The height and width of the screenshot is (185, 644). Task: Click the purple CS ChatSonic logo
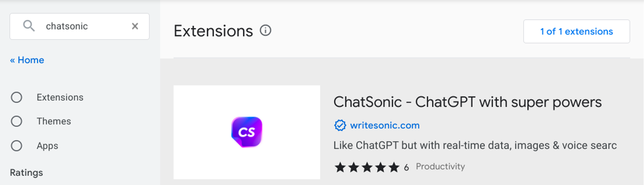click(x=247, y=132)
